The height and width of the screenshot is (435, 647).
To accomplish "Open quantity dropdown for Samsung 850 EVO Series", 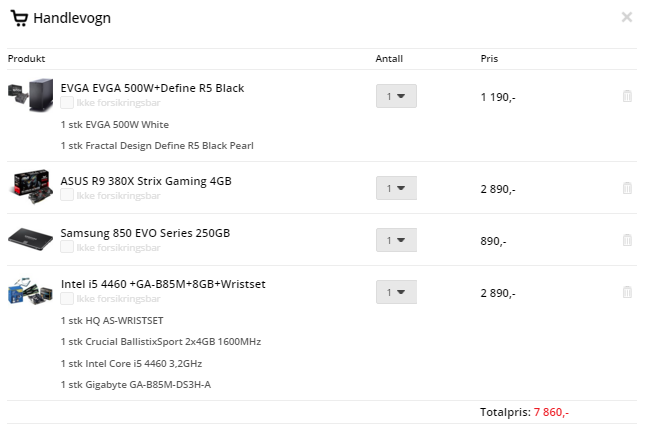I will pyautogui.click(x=396, y=240).
